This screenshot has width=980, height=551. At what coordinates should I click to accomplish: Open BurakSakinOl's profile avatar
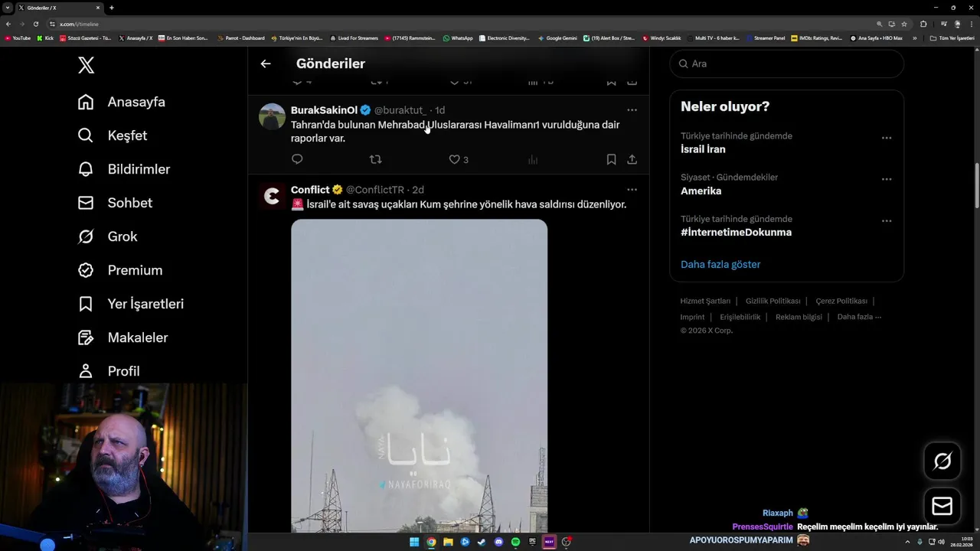tap(272, 116)
